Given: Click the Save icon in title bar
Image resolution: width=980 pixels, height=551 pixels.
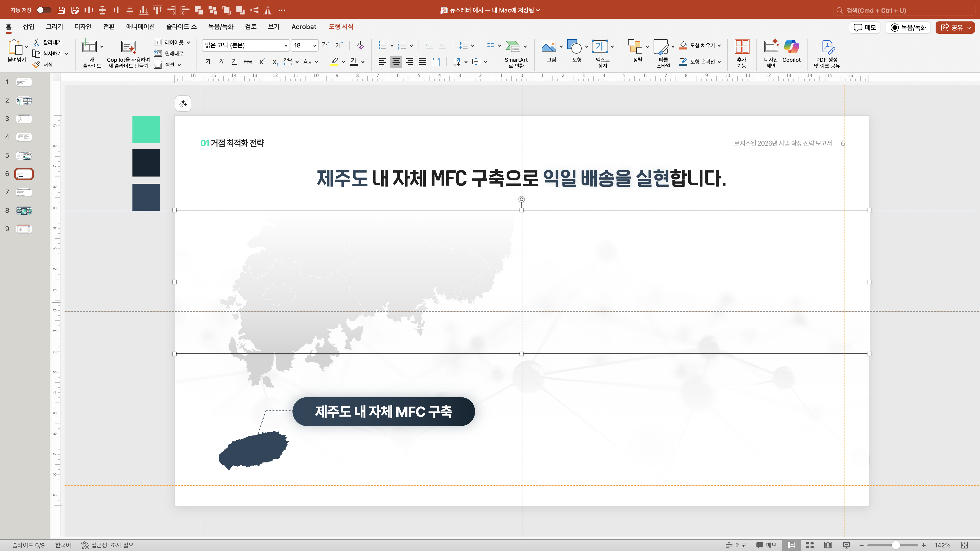Looking at the screenshot, I should point(61,10).
